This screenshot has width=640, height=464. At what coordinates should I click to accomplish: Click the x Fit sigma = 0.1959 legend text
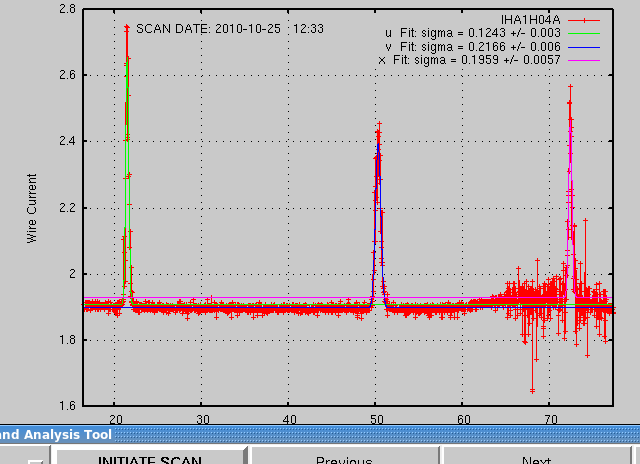(x=469, y=60)
